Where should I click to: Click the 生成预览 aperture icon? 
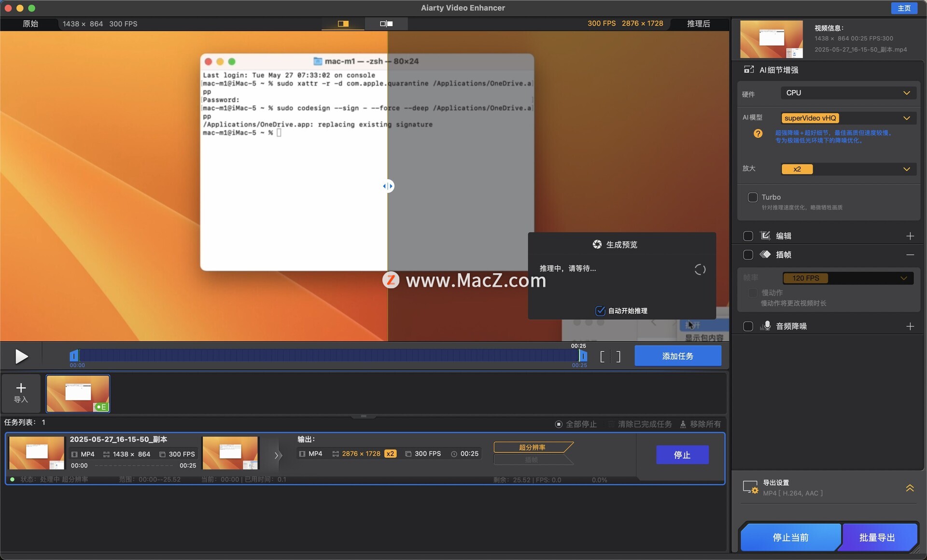(x=597, y=244)
